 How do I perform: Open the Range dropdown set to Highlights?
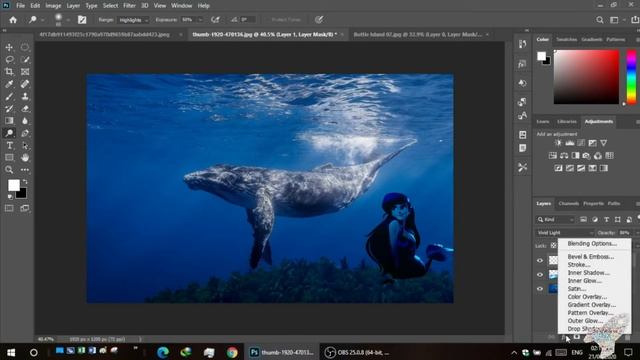[x=133, y=20]
